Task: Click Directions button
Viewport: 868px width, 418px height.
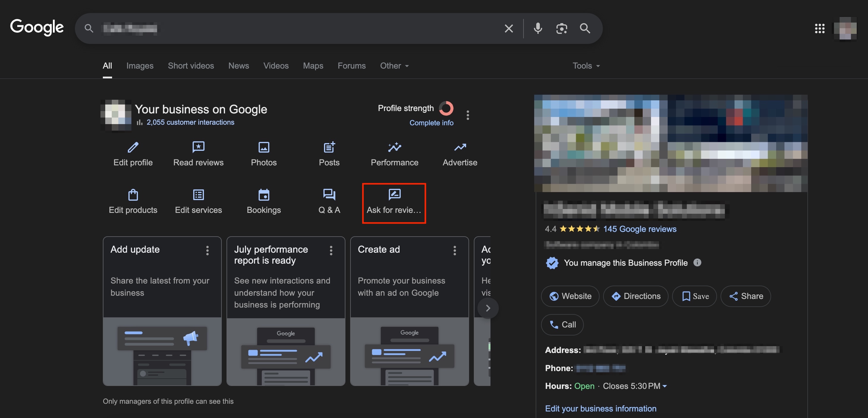Action: coord(636,296)
